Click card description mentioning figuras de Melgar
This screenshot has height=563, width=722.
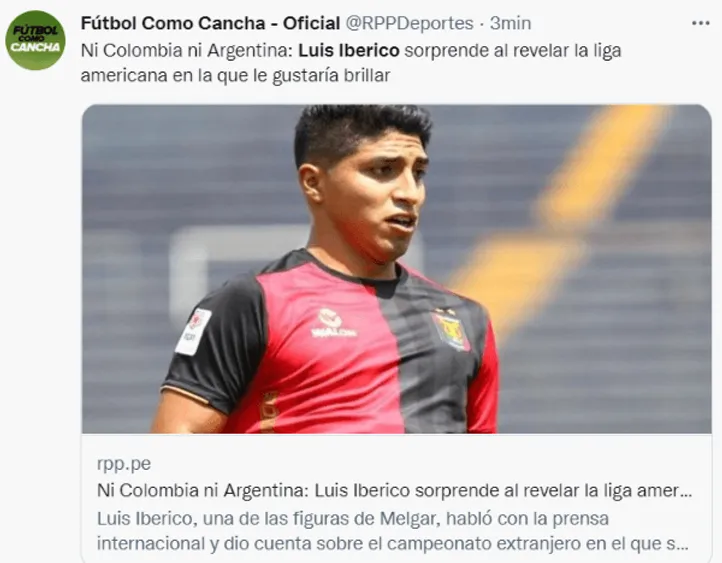353,518
